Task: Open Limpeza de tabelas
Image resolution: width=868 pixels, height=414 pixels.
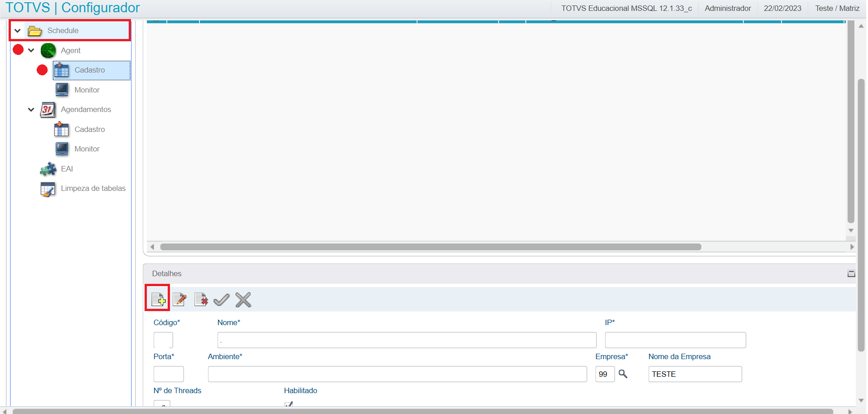Action: (x=93, y=188)
